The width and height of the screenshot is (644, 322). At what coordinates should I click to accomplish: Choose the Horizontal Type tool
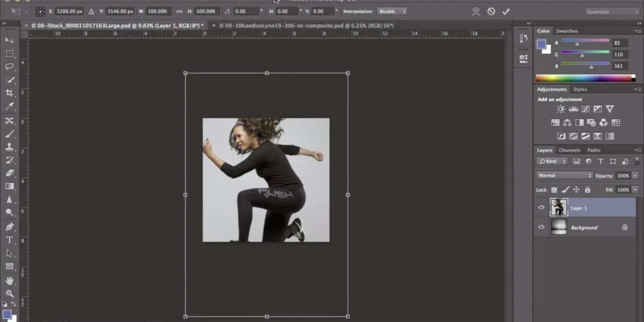coord(10,240)
